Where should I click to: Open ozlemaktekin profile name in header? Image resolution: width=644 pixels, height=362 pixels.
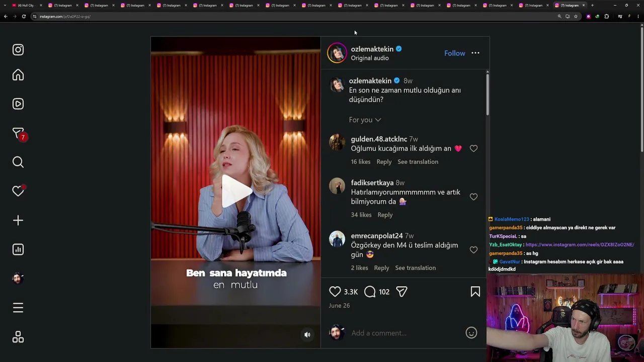pos(372,49)
